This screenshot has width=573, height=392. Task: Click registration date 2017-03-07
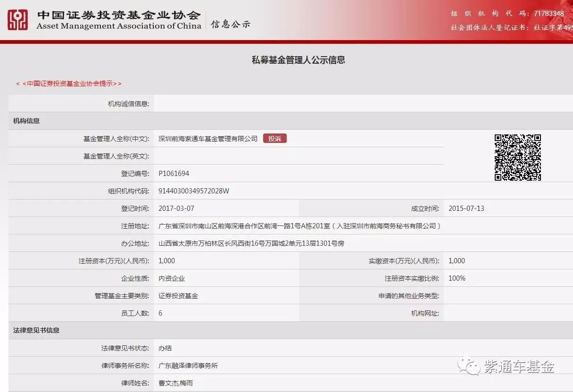click(176, 209)
